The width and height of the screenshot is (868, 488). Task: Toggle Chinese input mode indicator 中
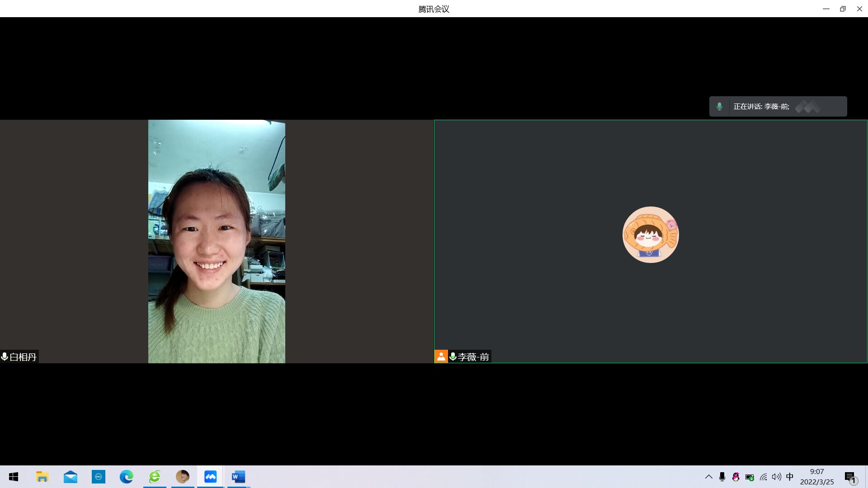click(790, 477)
